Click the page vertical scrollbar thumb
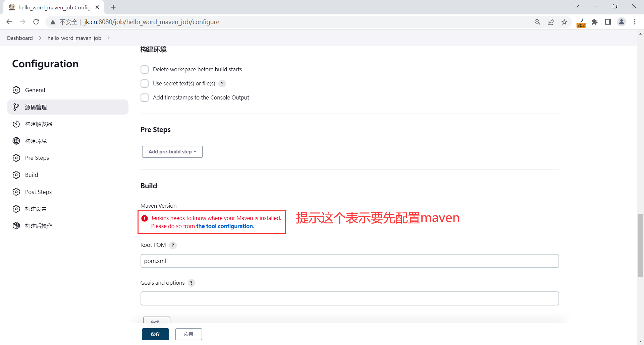Image resolution: width=644 pixels, height=345 pixels. (640, 245)
